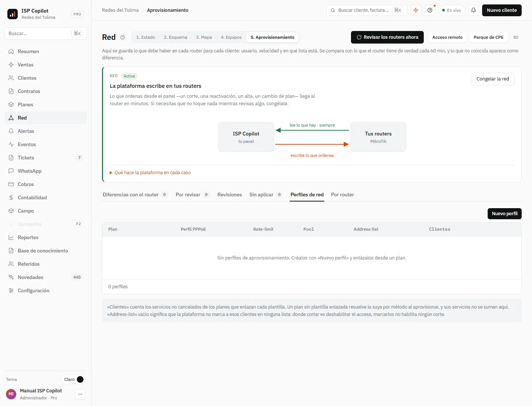Screen dimensions: 532x406
Task: Click the ISP Copilot logo icon
Action: pyautogui.click(x=13, y=14)
